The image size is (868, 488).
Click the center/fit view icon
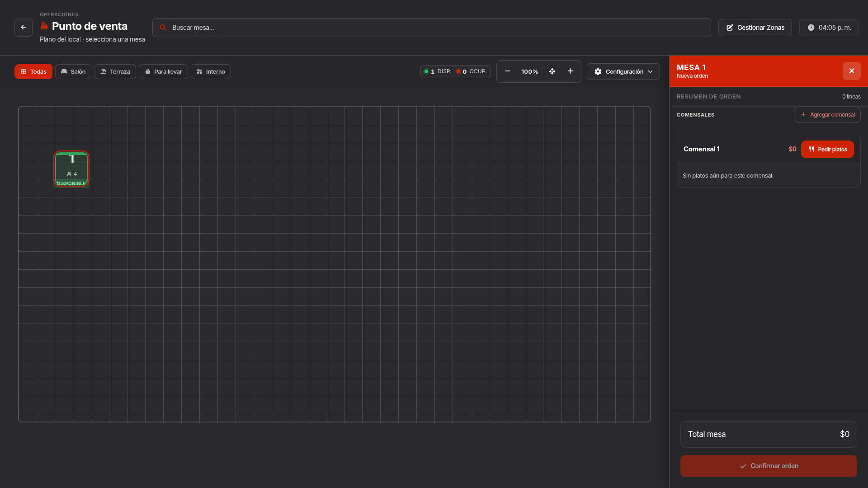pos(552,71)
